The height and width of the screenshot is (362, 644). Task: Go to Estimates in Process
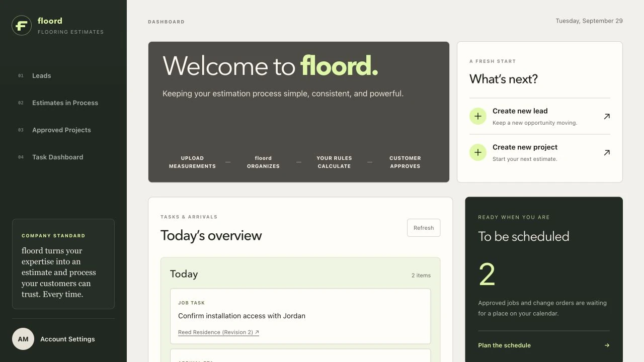[65, 103]
